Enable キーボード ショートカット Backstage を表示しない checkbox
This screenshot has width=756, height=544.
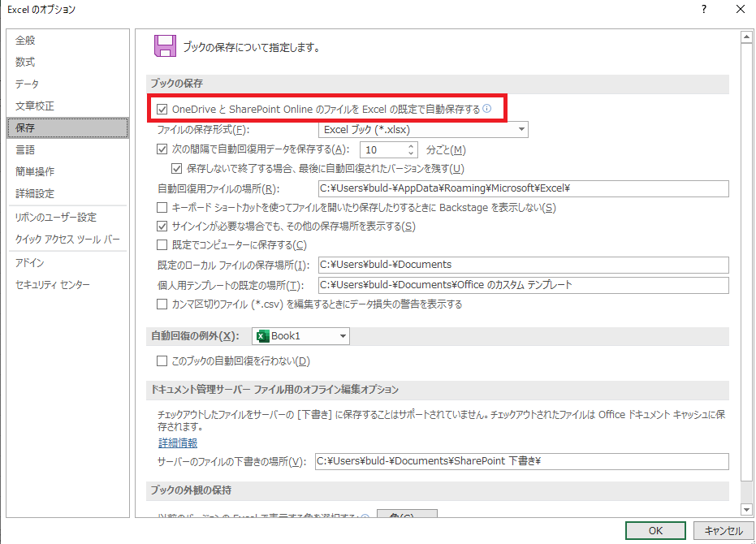point(162,207)
